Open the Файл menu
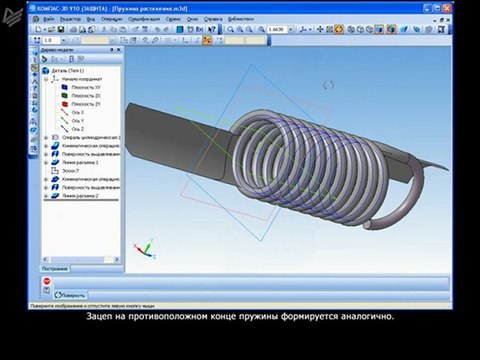Viewport: 480px width, 360px height. pyautogui.click(x=48, y=19)
